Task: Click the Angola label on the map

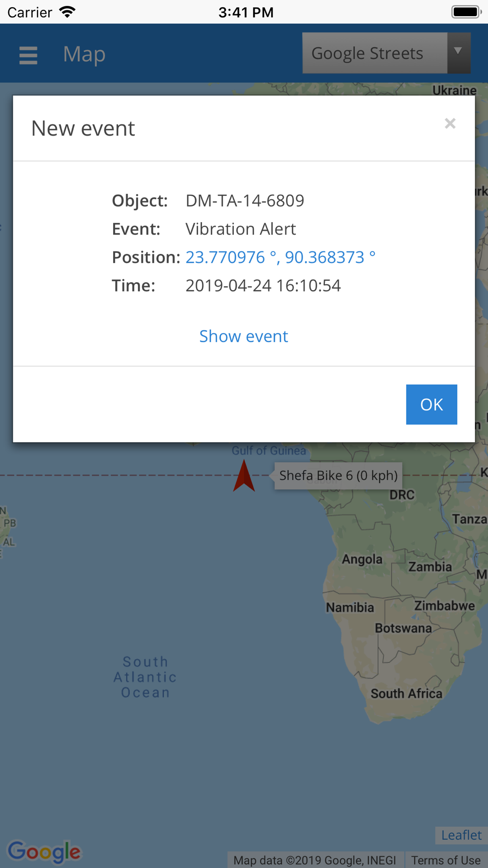Action: point(362,559)
